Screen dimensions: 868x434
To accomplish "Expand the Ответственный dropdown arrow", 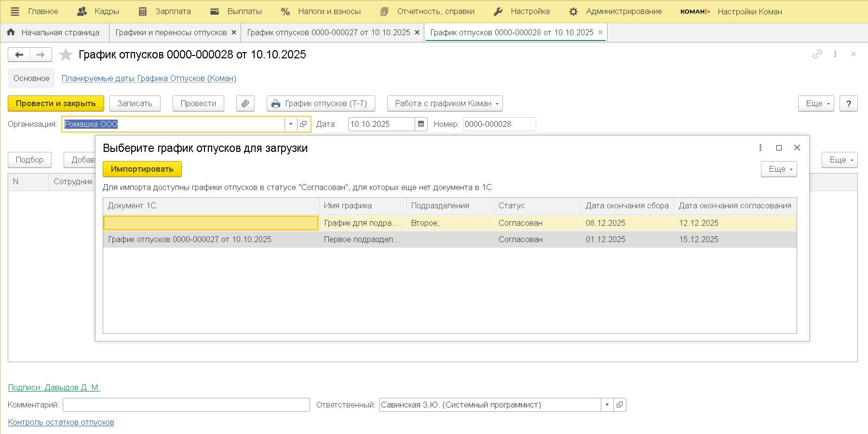I will 607,405.
